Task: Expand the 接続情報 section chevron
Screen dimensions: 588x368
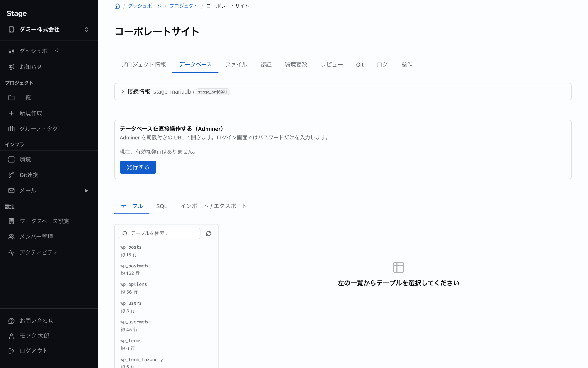Action: (123, 92)
